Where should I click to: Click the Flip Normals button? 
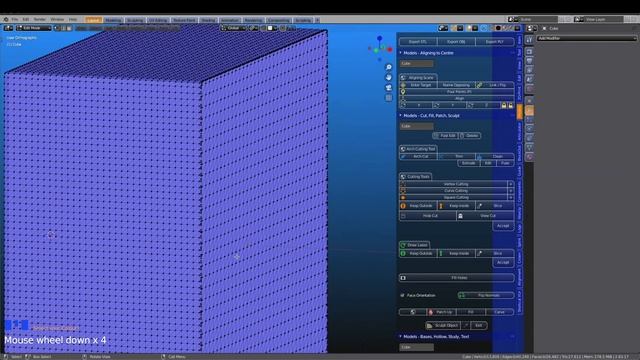click(486, 295)
